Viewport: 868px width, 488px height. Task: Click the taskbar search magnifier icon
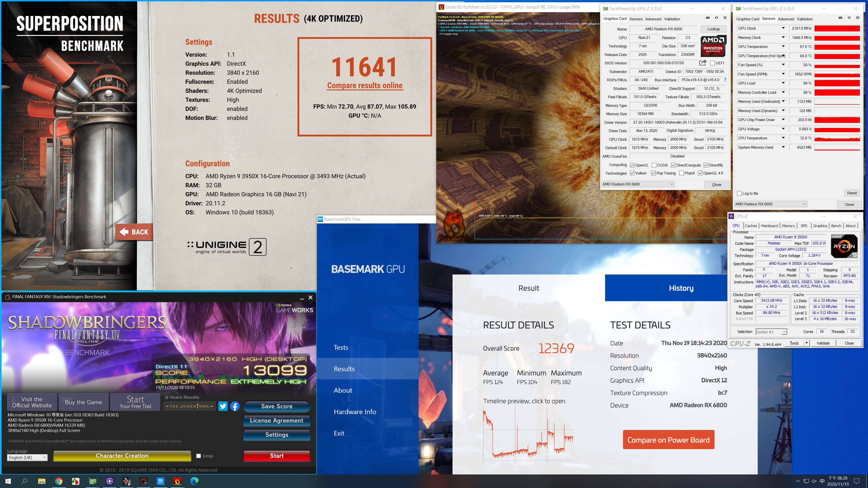click(25, 481)
